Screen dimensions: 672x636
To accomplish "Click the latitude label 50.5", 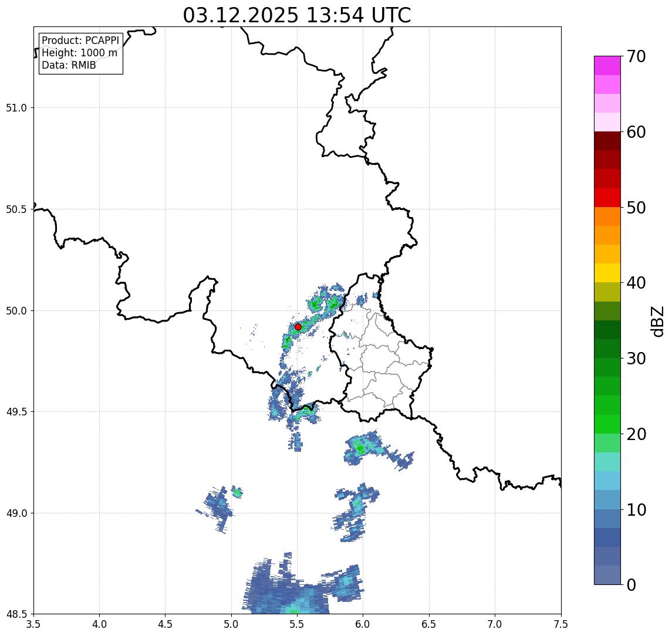I will [16, 209].
